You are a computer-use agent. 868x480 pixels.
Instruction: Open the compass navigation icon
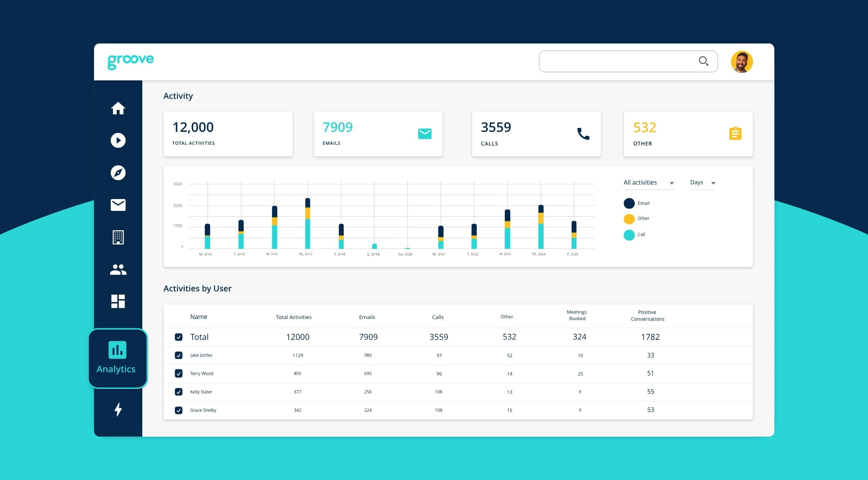coord(118,173)
